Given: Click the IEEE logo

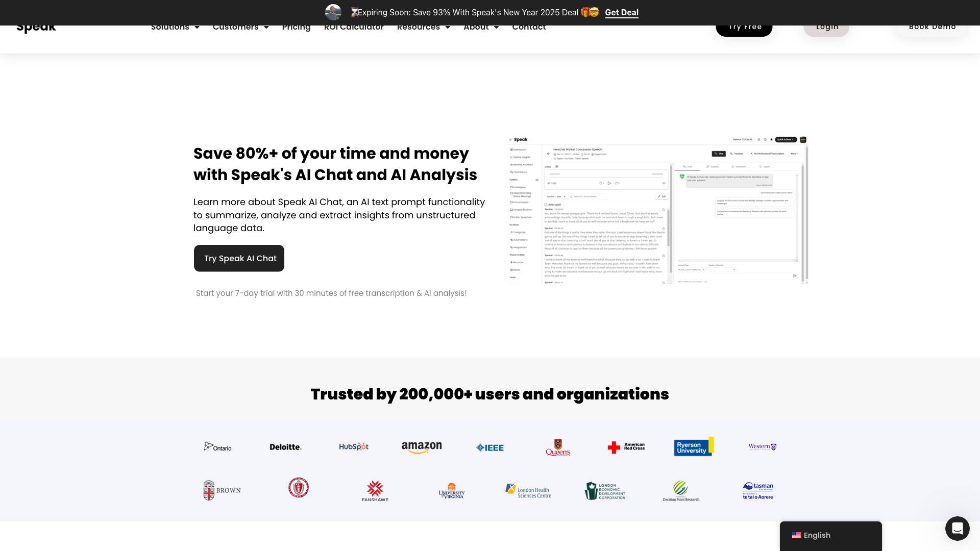Looking at the screenshot, I should click(x=490, y=447).
